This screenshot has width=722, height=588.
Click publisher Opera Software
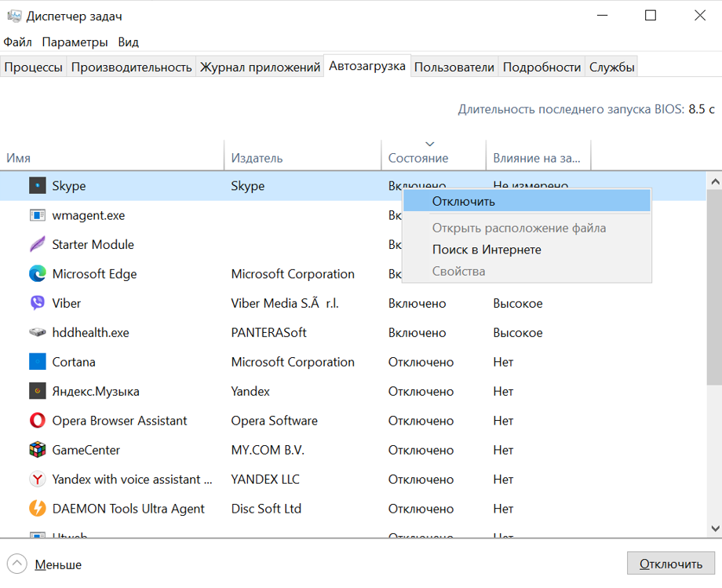tap(274, 421)
